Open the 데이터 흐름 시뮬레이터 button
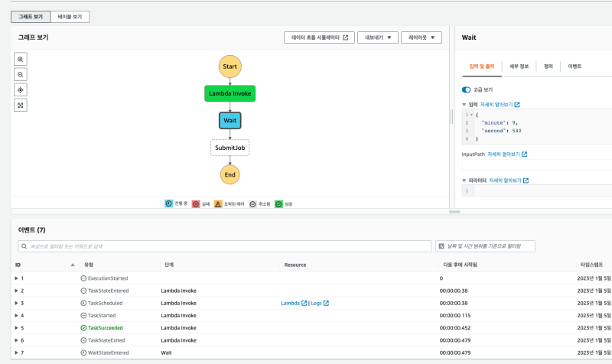612x364 pixels. (318, 37)
